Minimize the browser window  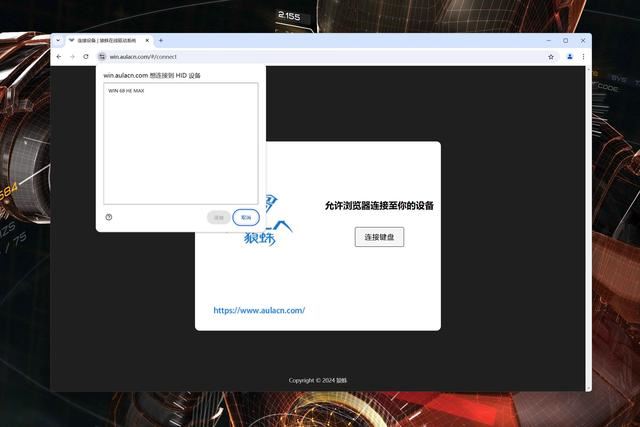point(549,40)
